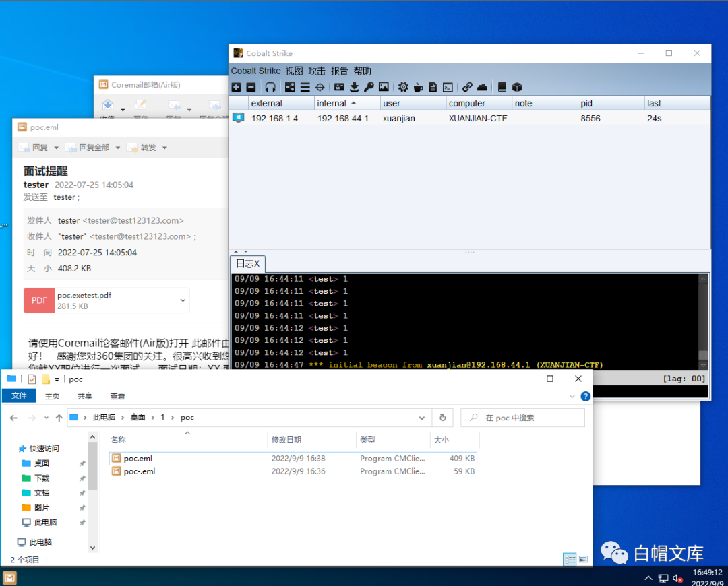728x586 pixels.
Task: Open listeners via the headphones icon
Action: coord(270,87)
